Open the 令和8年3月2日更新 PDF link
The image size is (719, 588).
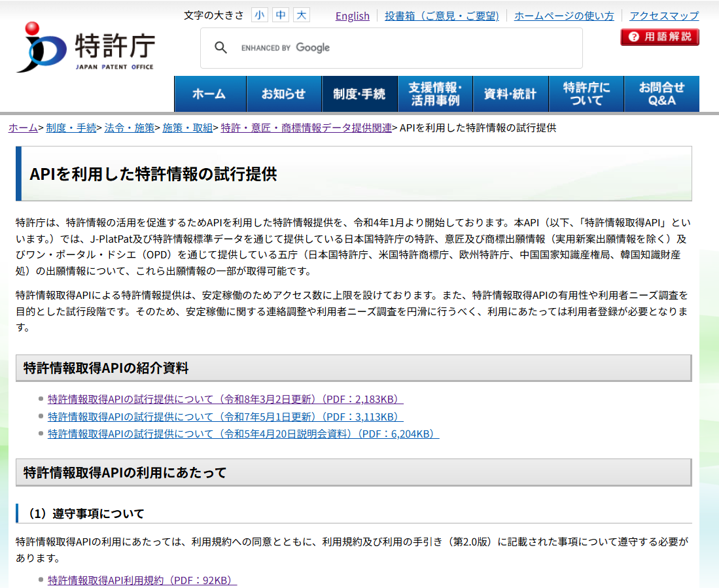[x=226, y=399]
